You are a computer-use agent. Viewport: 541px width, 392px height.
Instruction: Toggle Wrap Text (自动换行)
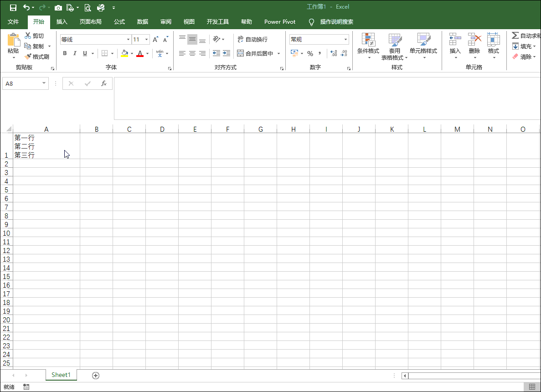[x=252, y=39]
